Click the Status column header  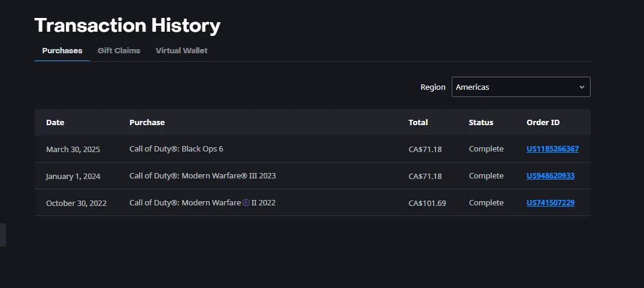click(x=481, y=122)
